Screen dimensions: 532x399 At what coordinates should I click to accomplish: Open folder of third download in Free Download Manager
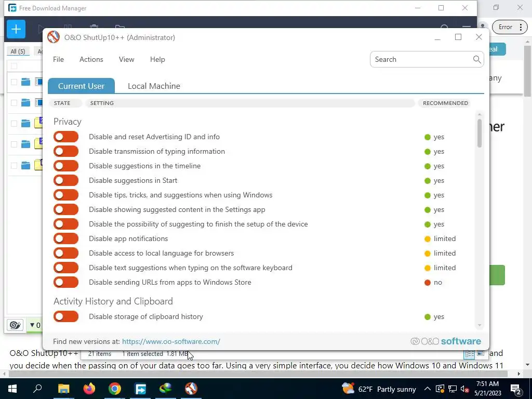26,124
